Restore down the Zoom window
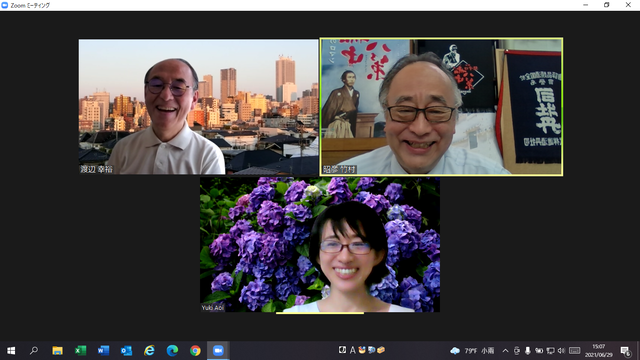640x360 pixels. pos(607,5)
